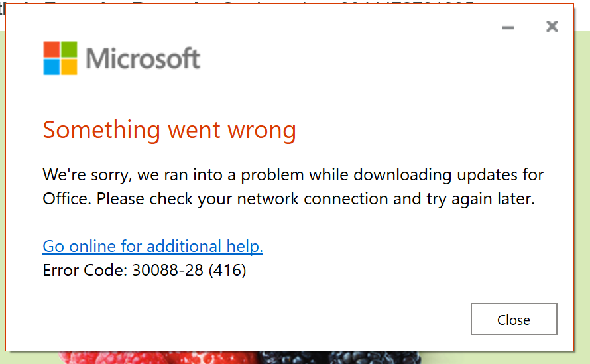Click the 'We're sorry' error message paragraph
This screenshot has width=590, height=364.
pos(293,187)
